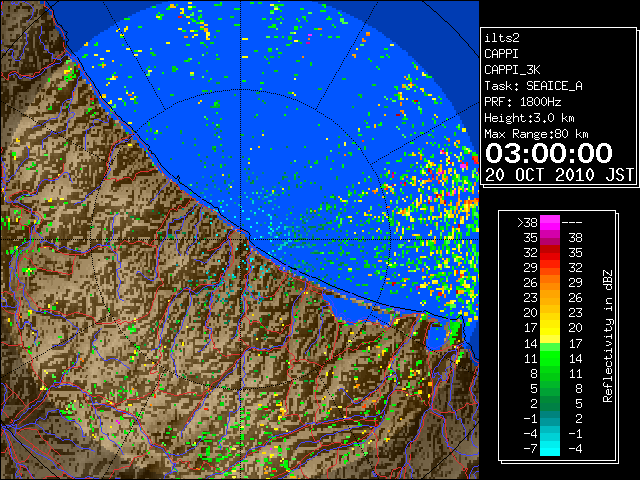Click the '---' legend label
The image size is (640, 480).
[572, 223]
